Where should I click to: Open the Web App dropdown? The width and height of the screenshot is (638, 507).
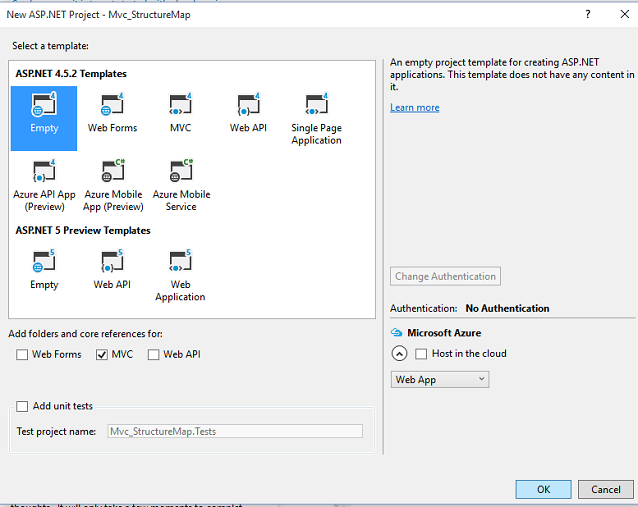(x=440, y=379)
